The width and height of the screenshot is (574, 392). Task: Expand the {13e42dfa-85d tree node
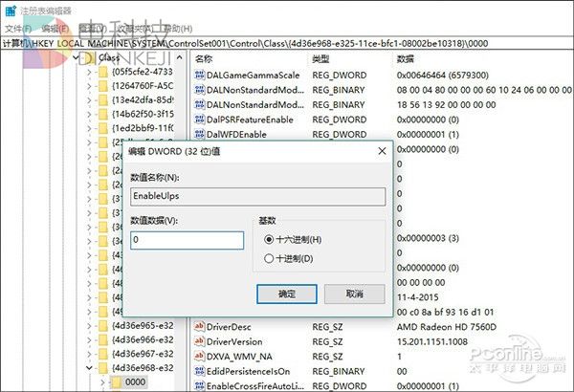[89, 100]
